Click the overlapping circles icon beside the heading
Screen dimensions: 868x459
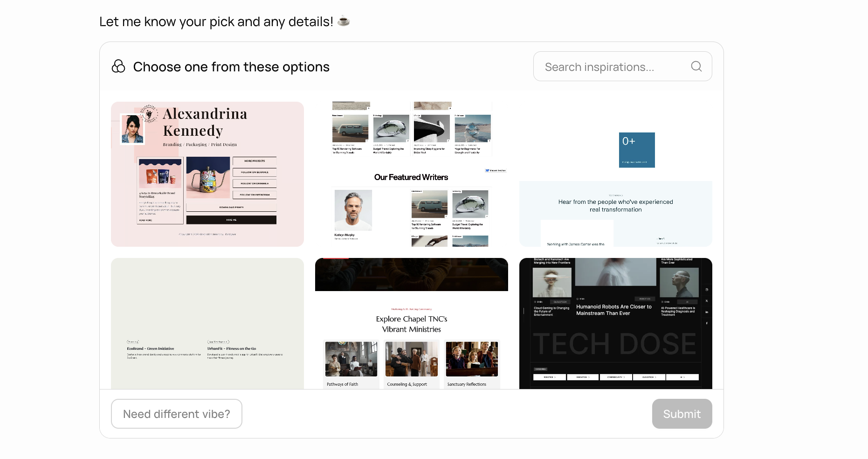[118, 67]
